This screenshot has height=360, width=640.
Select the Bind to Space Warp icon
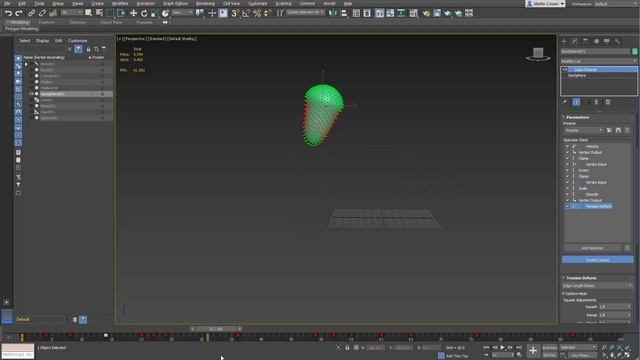coord(53,13)
